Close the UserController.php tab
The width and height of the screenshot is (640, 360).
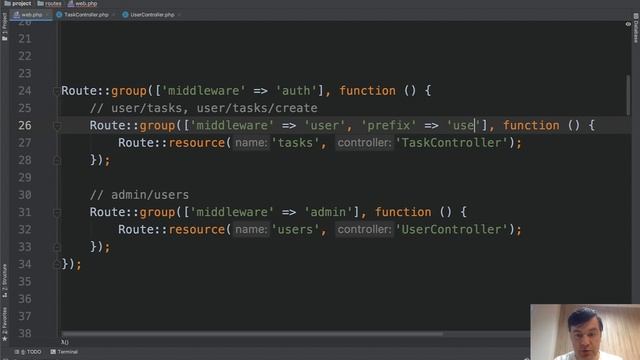pos(179,15)
